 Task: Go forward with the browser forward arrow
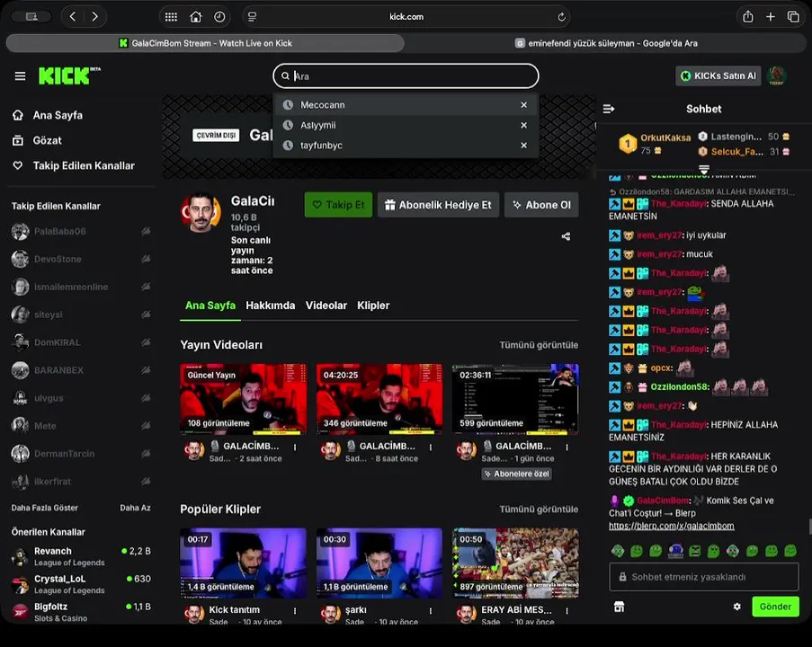(x=94, y=16)
